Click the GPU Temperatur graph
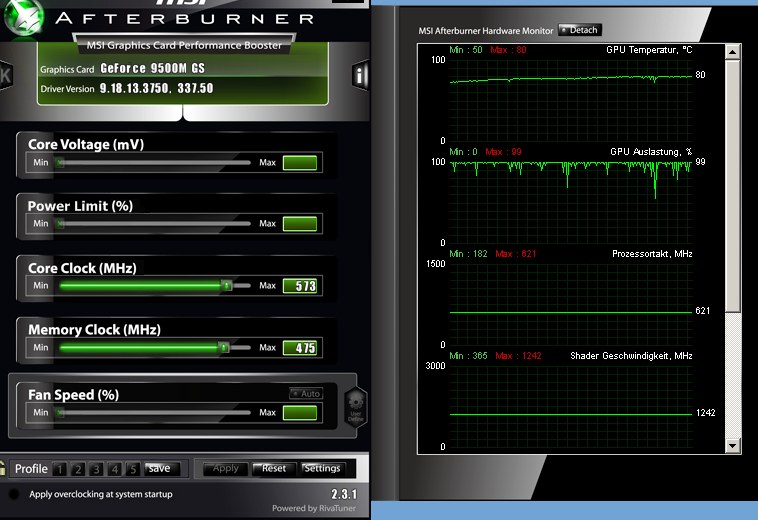 click(x=571, y=100)
